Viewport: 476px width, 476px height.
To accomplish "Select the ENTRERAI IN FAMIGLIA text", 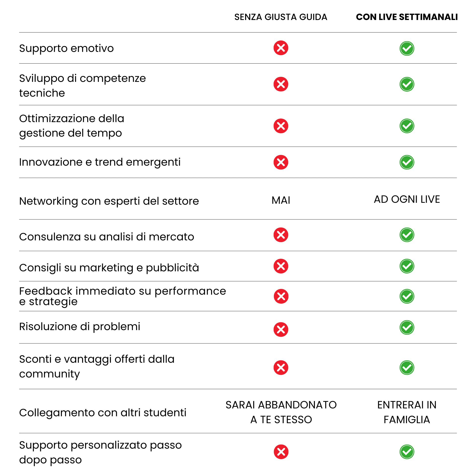I will pos(407,412).
